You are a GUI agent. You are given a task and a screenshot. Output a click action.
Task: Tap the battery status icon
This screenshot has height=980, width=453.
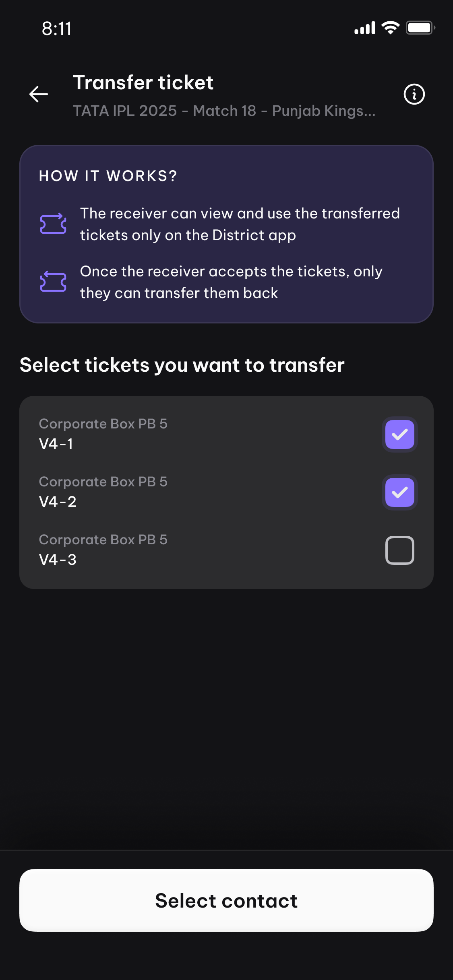click(x=420, y=28)
